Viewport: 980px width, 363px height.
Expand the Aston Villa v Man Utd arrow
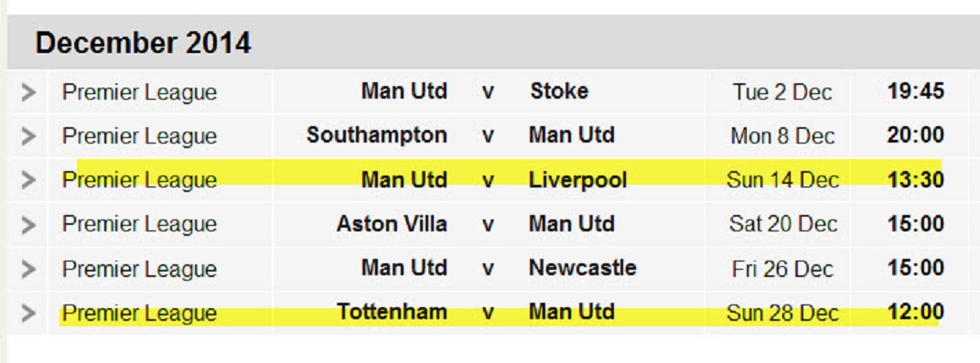(28, 225)
